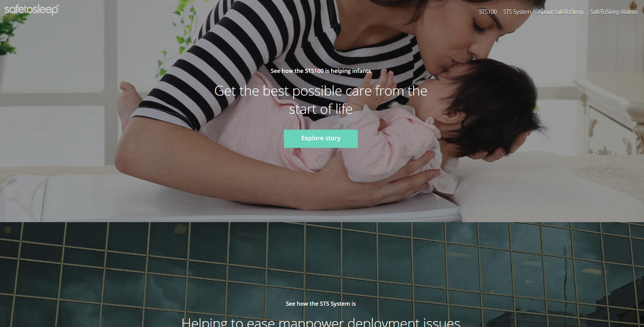Open the STS System menu item
Screen dimensions: 644x327
point(517,12)
